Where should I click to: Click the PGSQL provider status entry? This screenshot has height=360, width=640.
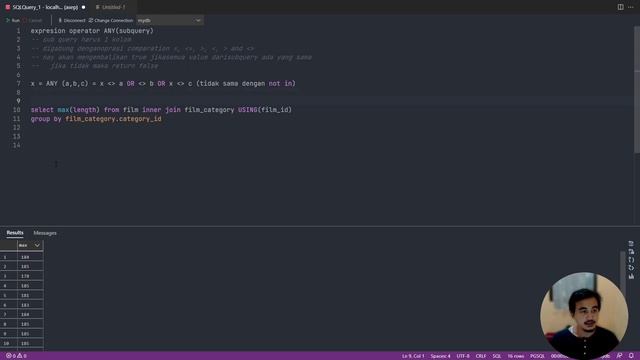(537, 356)
